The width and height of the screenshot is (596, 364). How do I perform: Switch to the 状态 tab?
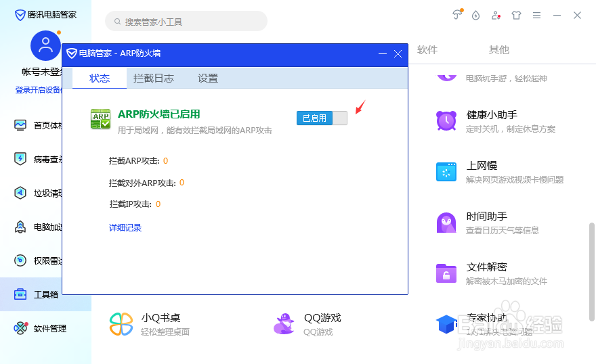click(x=100, y=78)
